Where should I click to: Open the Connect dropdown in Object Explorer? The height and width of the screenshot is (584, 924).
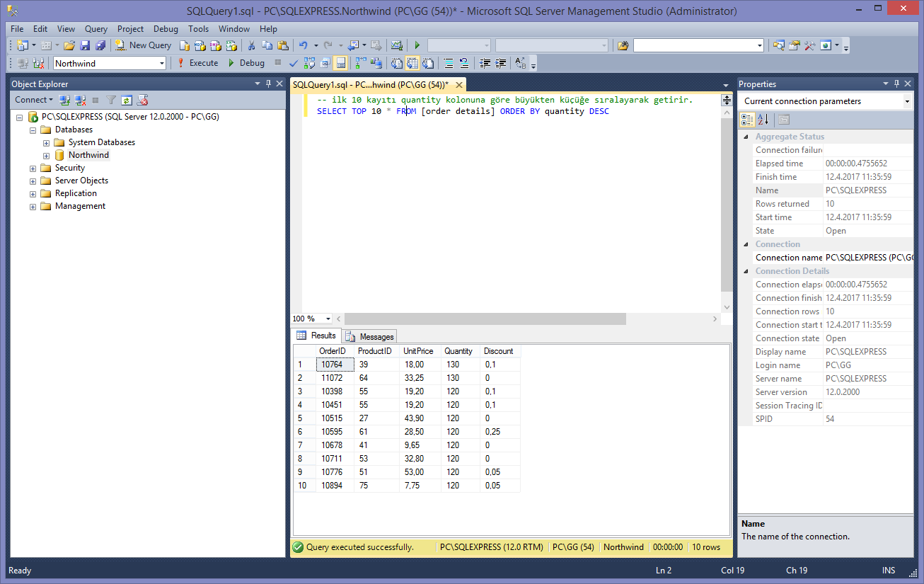pos(34,100)
